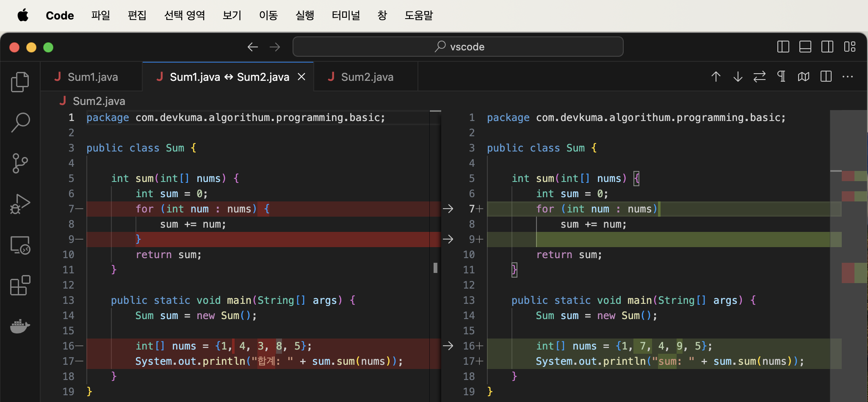Go to previous change in diff
868x402 pixels.
click(716, 77)
